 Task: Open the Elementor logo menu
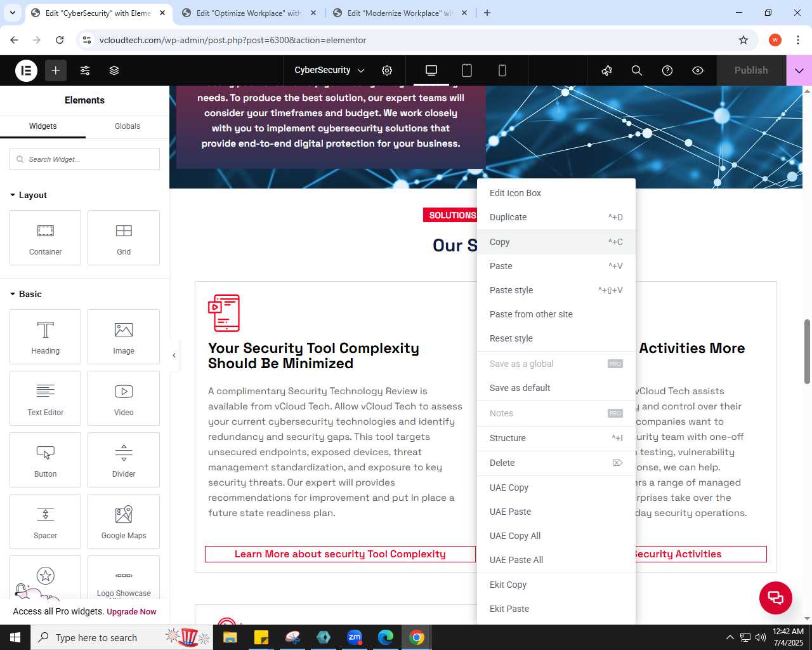(27, 70)
